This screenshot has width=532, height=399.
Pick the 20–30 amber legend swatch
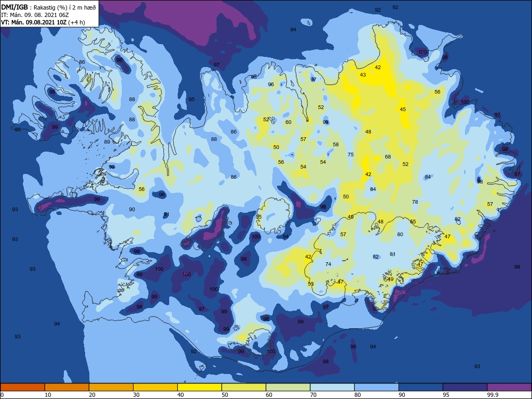pyautogui.click(x=111, y=387)
